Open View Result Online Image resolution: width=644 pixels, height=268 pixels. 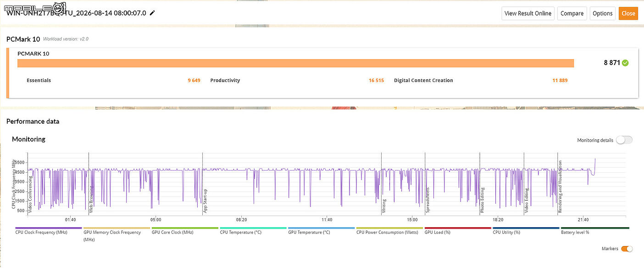point(528,13)
